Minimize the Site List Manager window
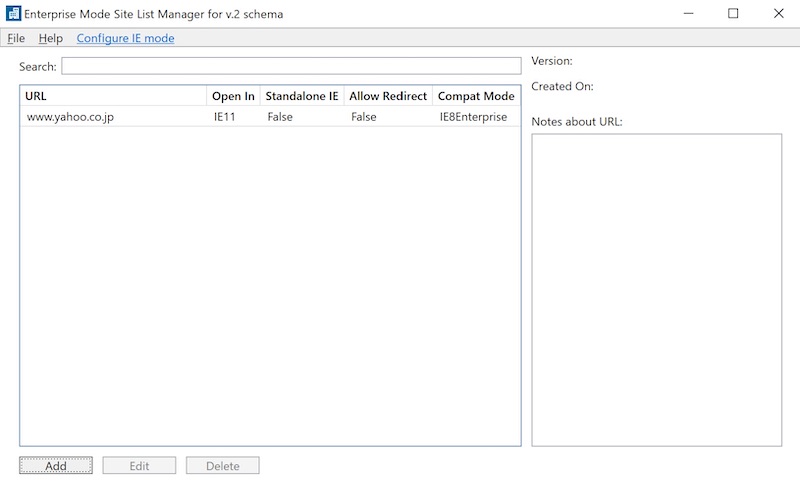This screenshot has width=800, height=481. (x=689, y=13)
